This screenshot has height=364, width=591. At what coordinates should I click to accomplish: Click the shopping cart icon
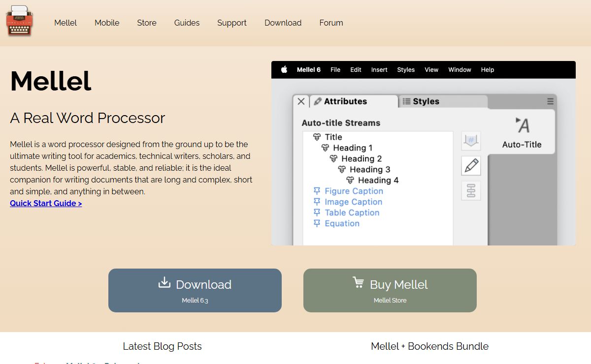coord(358,283)
